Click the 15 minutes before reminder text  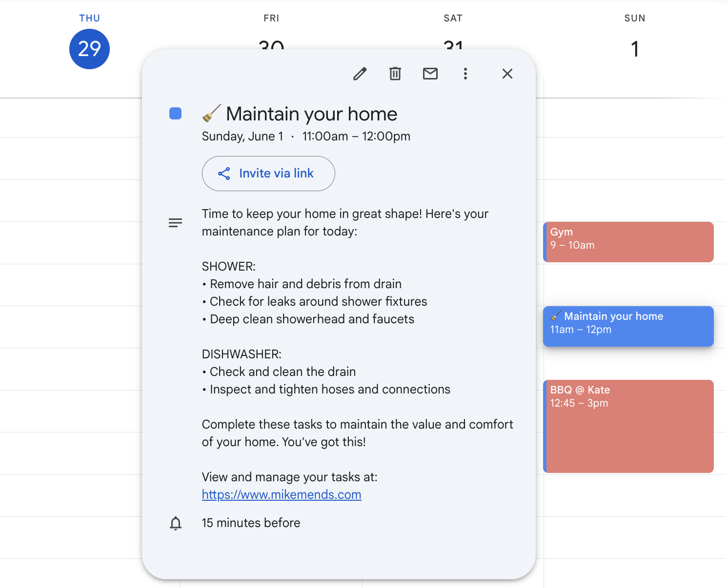click(x=251, y=523)
